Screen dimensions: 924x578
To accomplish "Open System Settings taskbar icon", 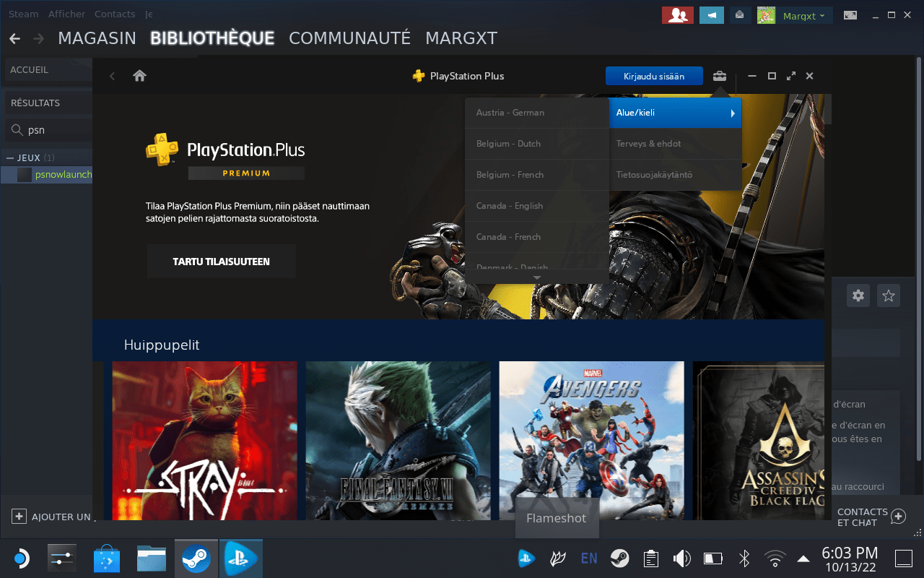I will [x=62, y=558].
